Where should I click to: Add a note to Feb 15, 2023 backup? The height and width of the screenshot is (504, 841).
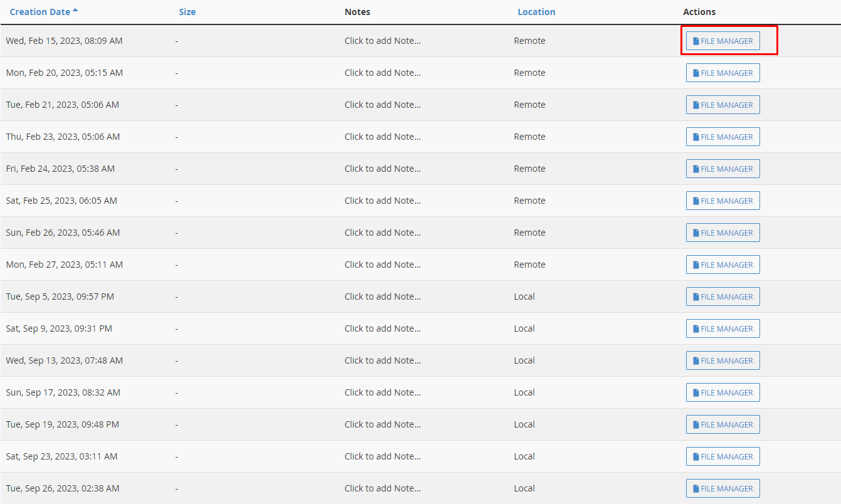click(383, 41)
